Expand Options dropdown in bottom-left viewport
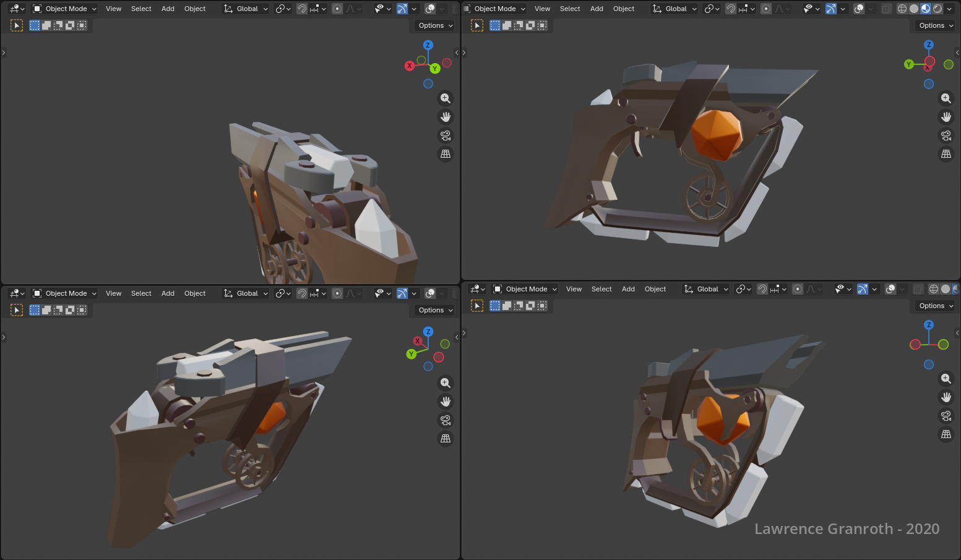The image size is (961, 560). 435,310
